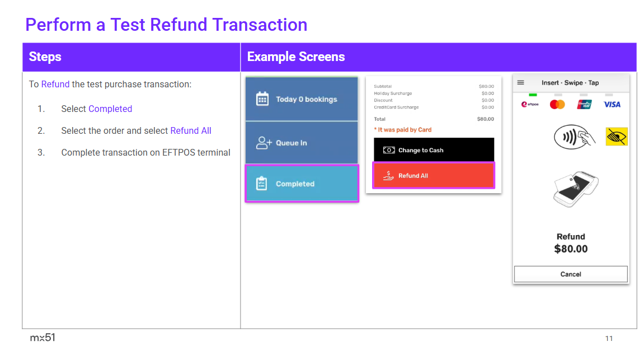The image size is (644, 351).
Task: Open the Queue In tile
Action: 302,143
